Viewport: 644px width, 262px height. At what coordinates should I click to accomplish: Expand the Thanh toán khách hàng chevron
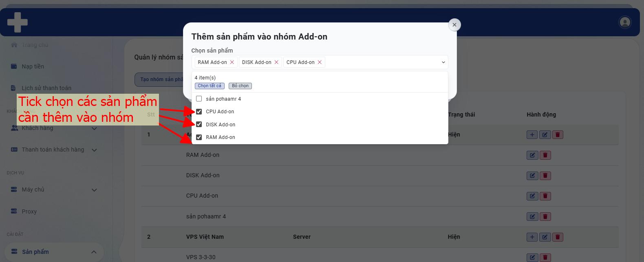point(94,150)
